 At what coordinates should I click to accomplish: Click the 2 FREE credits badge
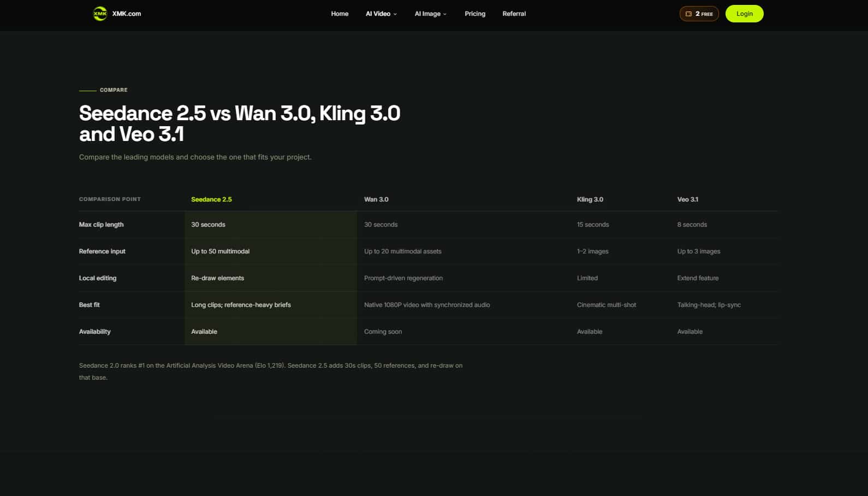pos(699,14)
